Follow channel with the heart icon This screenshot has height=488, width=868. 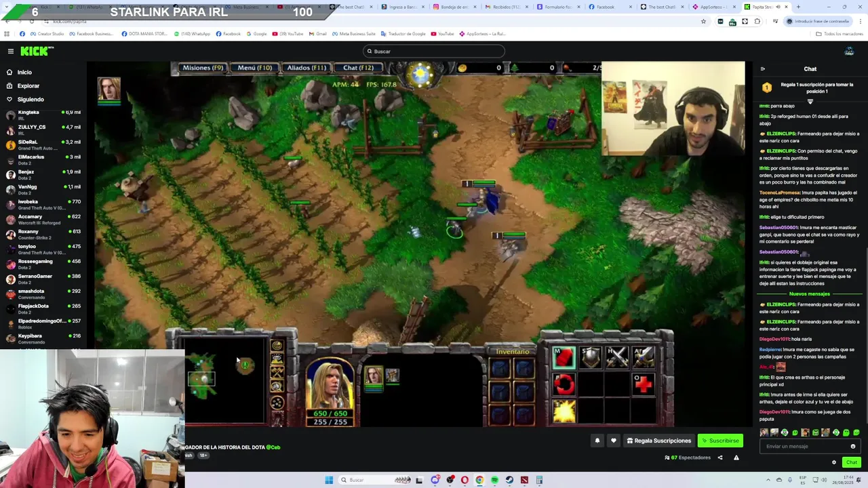tap(614, 441)
